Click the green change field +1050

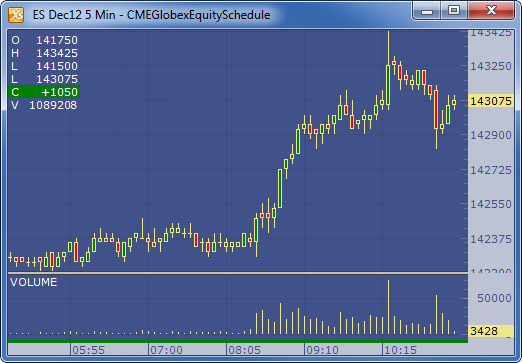coord(44,92)
